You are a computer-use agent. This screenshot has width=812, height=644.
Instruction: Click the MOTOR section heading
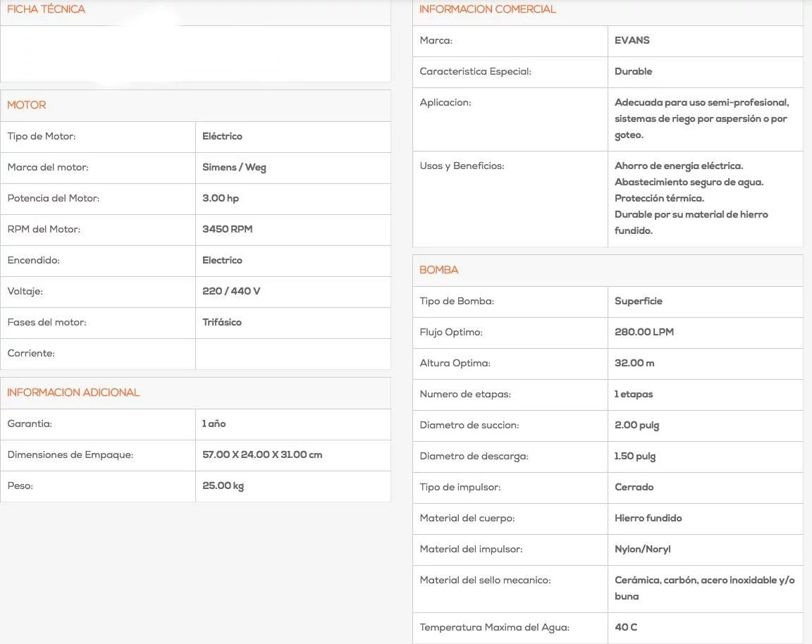coord(27,105)
